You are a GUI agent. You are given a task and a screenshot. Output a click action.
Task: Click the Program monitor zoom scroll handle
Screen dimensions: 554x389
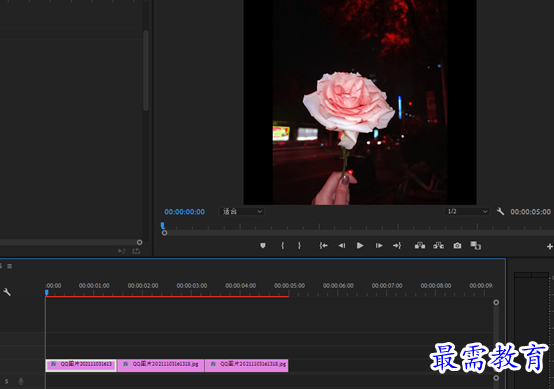[164, 233]
